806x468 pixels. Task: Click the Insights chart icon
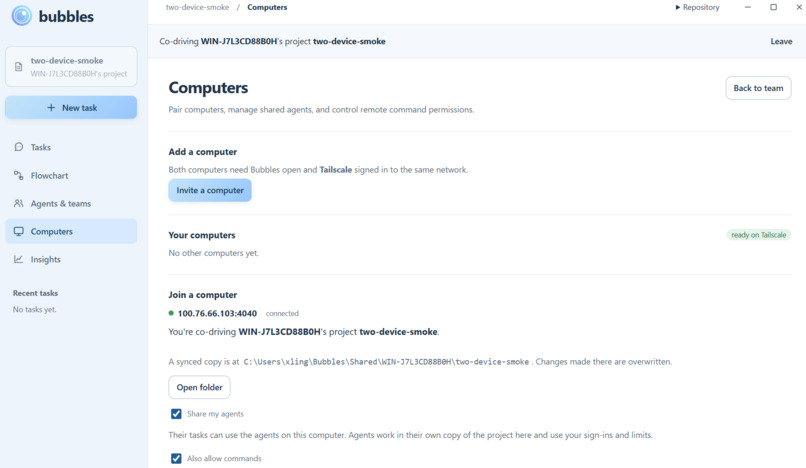pyautogui.click(x=19, y=259)
